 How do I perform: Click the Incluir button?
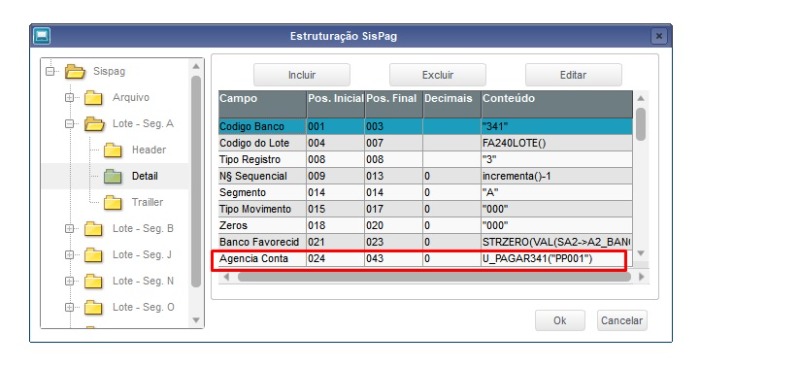(302, 75)
